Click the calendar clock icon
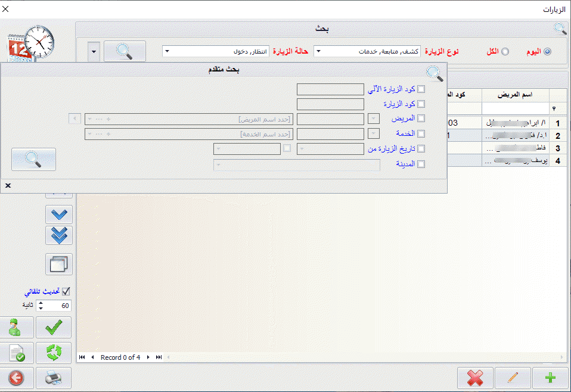Viewport: 571px width, 392px height. coord(32,43)
